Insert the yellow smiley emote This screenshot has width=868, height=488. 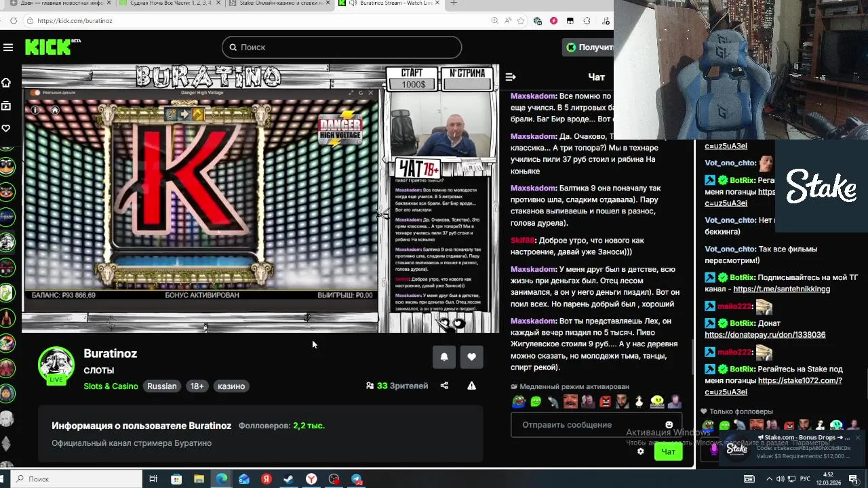tap(657, 402)
